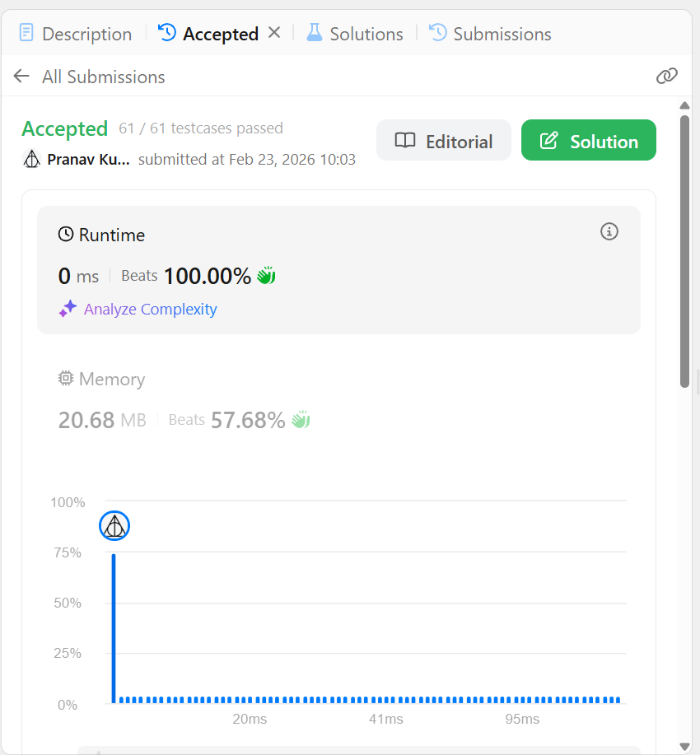The height and width of the screenshot is (755, 700).
Task: Switch to the Description tab
Action: tap(75, 34)
